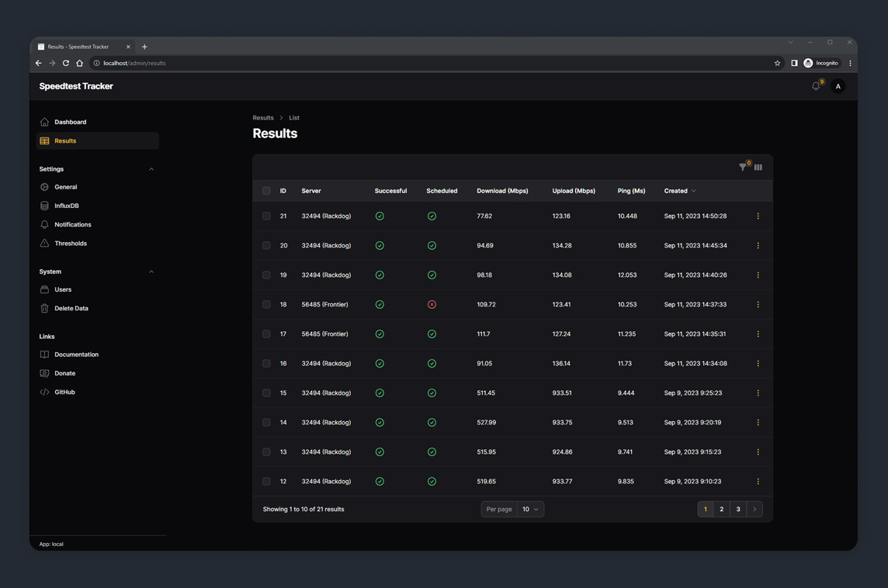Sort by the Download (Mbps) column header
This screenshot has height=588, width=888.
tap(502, 191)
